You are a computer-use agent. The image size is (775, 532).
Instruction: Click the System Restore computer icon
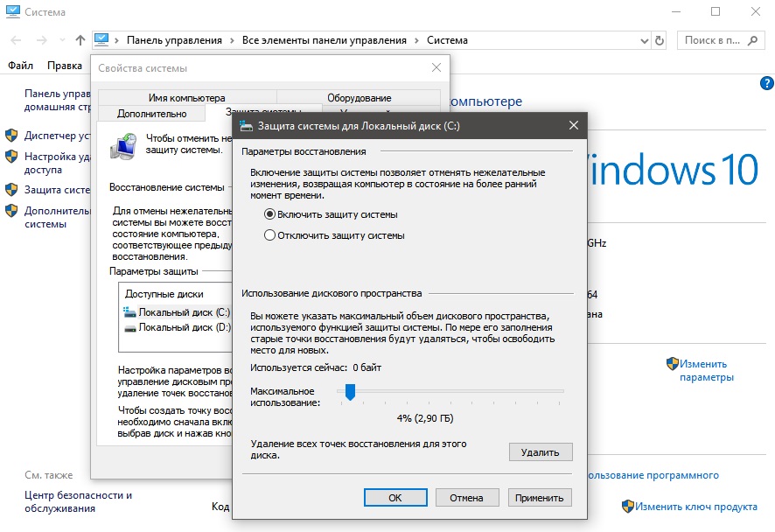tap(123, 146)
